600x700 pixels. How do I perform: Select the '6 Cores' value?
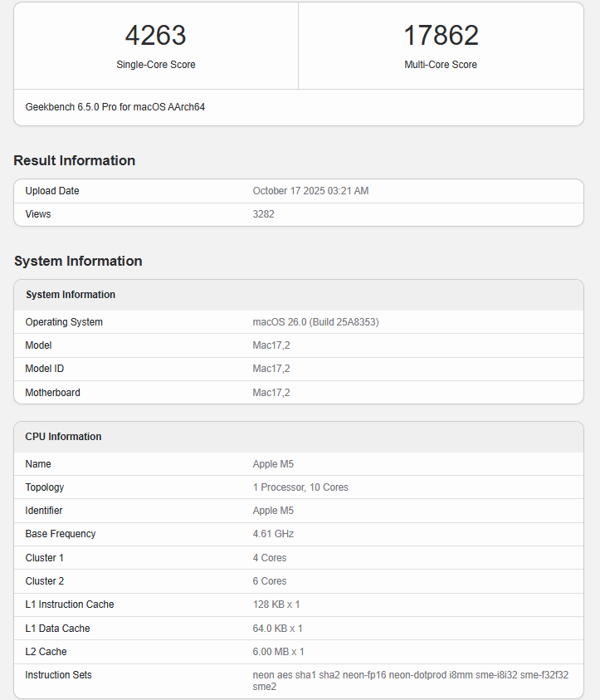[x=270, y=581]
